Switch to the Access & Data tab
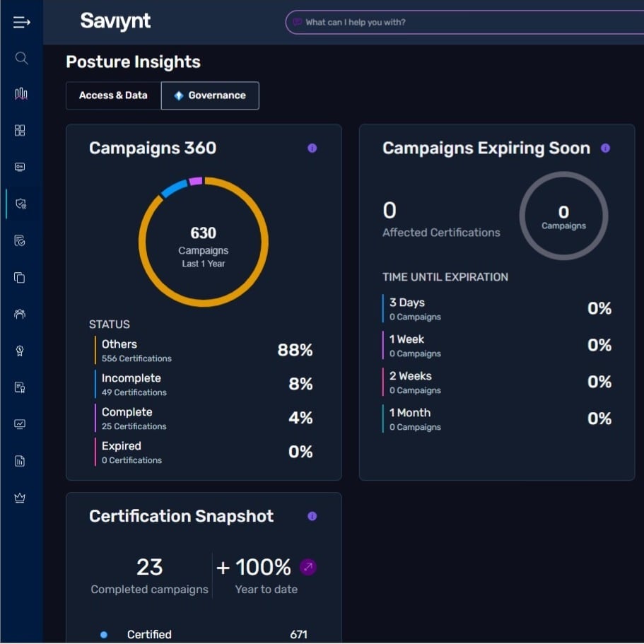Screen dimensions: 644x644 [113, 95]
